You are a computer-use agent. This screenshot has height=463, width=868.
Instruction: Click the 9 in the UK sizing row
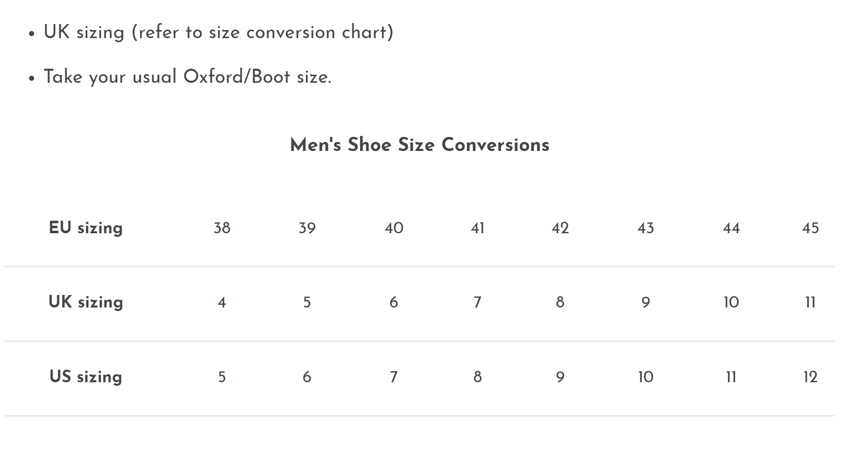coord(645,302)
